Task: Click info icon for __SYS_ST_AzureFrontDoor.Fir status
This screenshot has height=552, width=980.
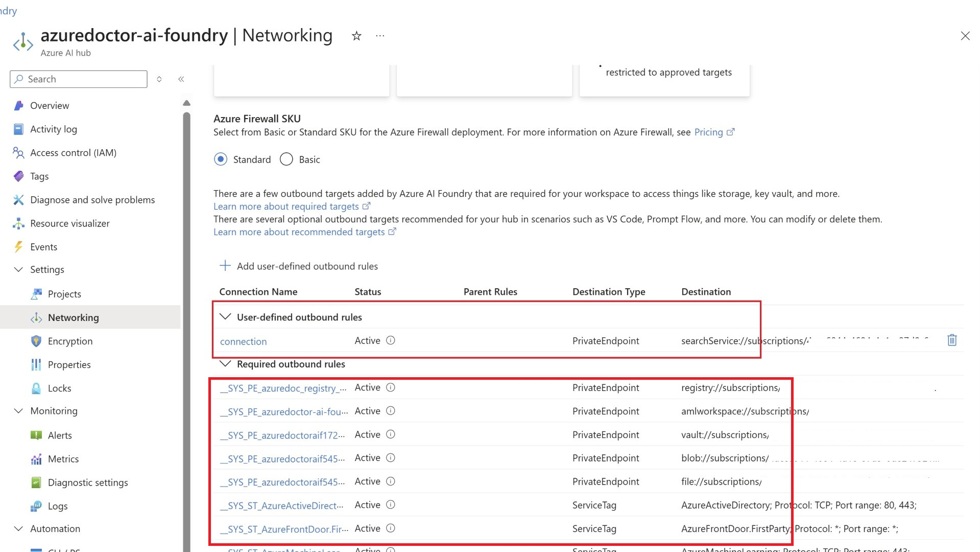Action: (391, 528)
